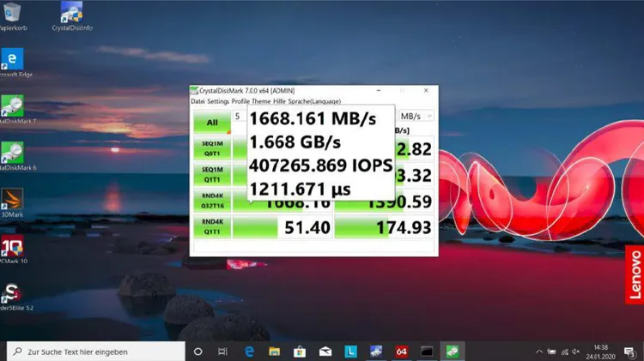Run the RND4K Q32T16 test
644x361 pixels.
pyautogui.click(x=212, y=201)
